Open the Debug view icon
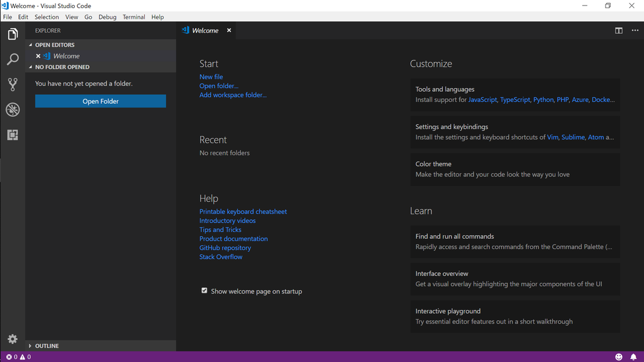The height and width of the screenshot is (362, 644). pyautogui.click(x=13, y=109)
